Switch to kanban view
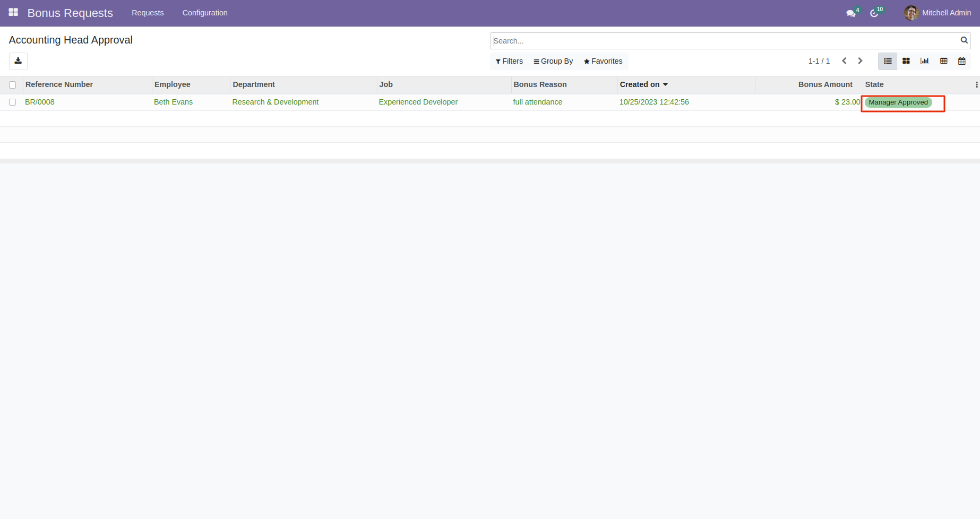This screenshot has width=980, height=519. 906,61
